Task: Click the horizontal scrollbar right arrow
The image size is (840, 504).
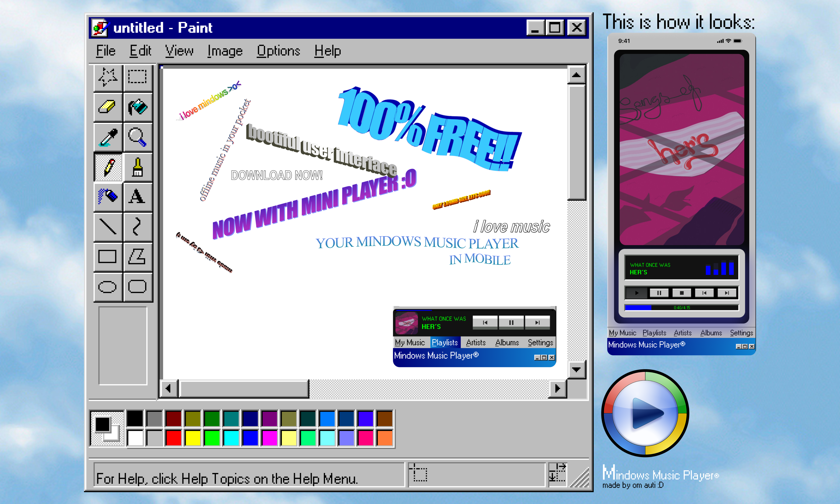Action: [x=557, y=388]
